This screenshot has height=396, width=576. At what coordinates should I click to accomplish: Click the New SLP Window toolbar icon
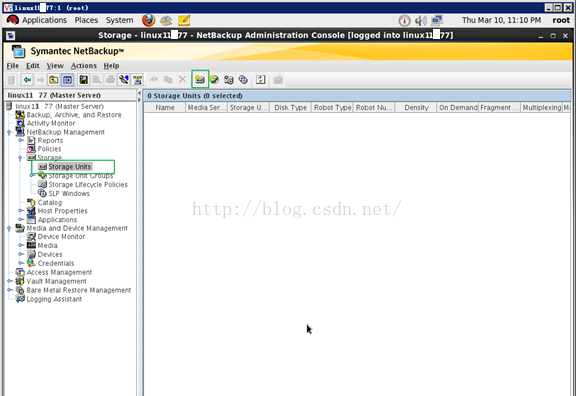243,79
